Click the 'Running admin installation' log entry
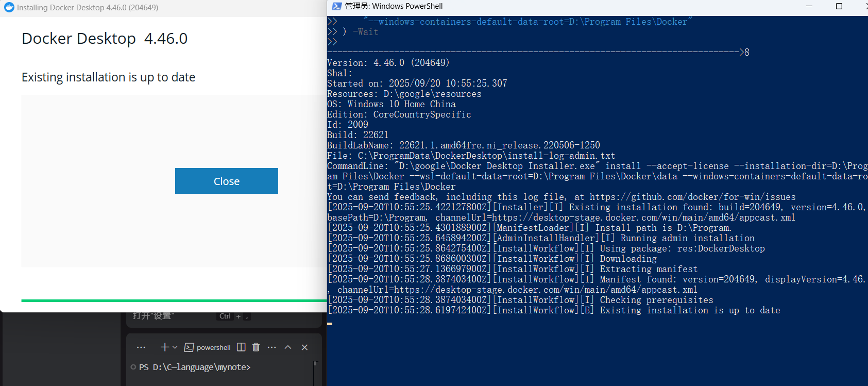Image resolution: width=868 pixels, height=386 pixels. 541,238
